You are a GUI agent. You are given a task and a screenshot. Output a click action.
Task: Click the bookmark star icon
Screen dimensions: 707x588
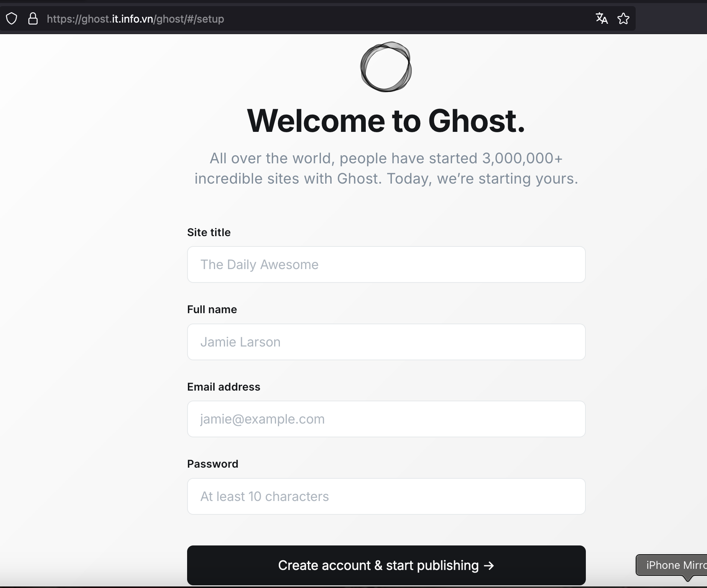623,18
